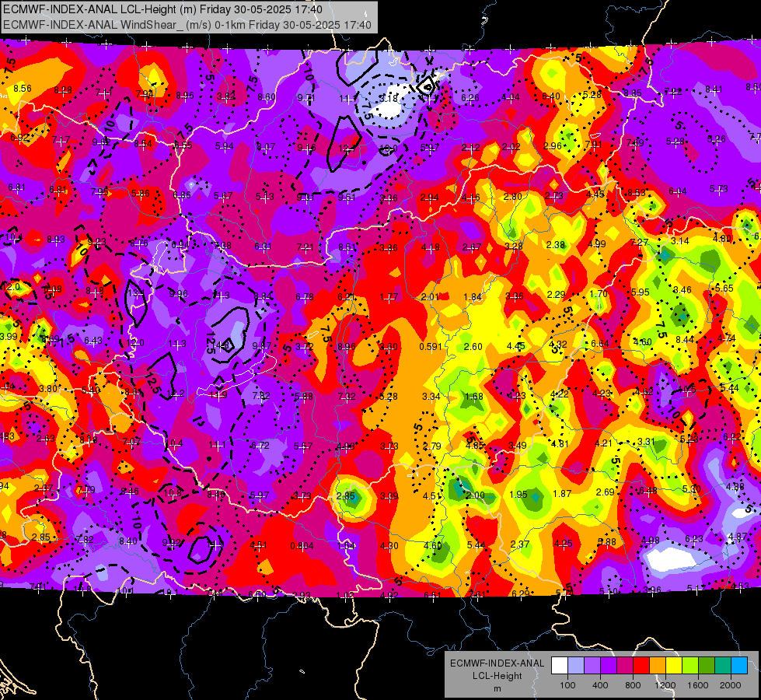Viewport: 761px width, 700px height.
Task: Click the 8.44 grid point value
Action: [685, 340]
